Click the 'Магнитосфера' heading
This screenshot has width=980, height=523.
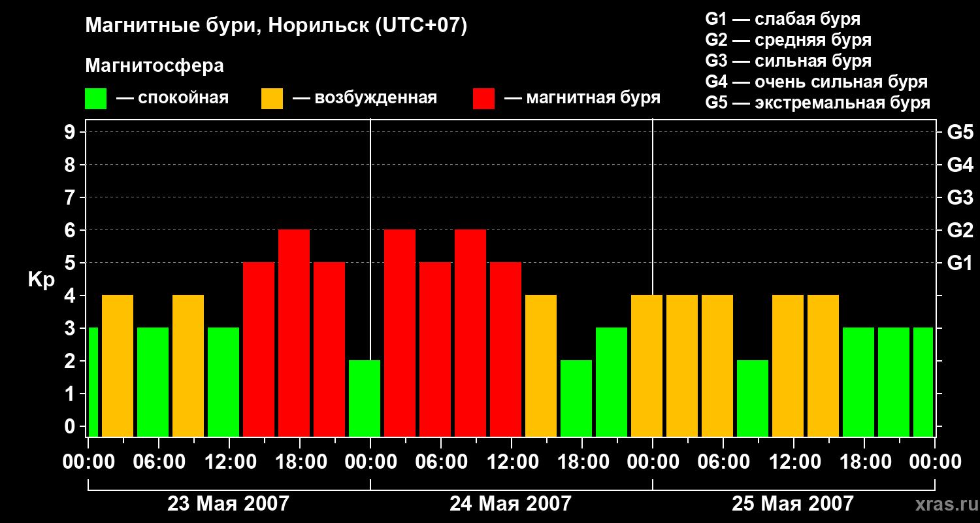pos(154,66)
